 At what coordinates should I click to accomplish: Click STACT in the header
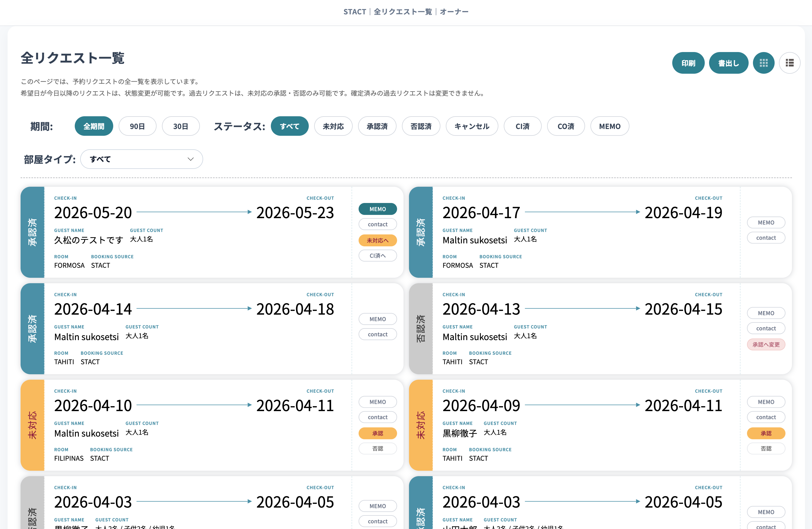[355, 12]
